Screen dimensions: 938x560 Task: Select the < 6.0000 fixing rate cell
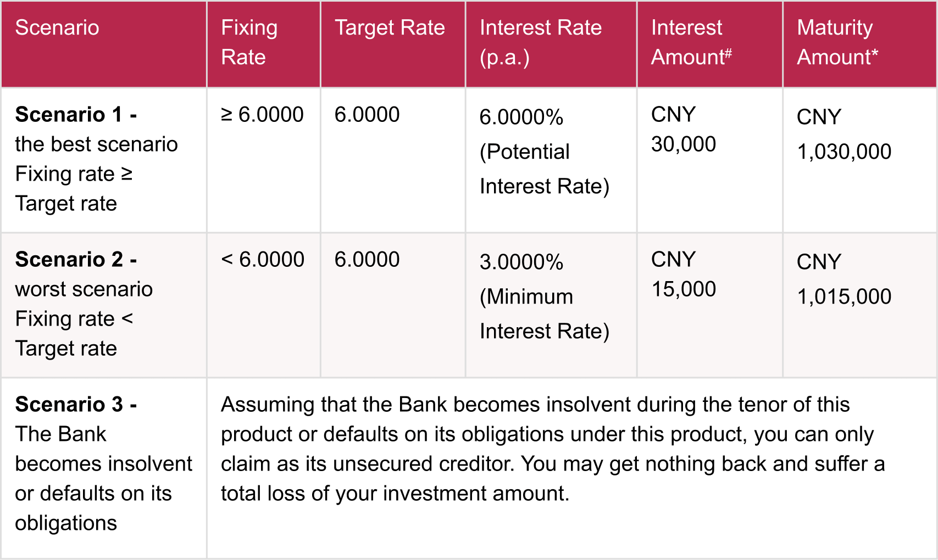pyautogui.click(x=264, y=305)
